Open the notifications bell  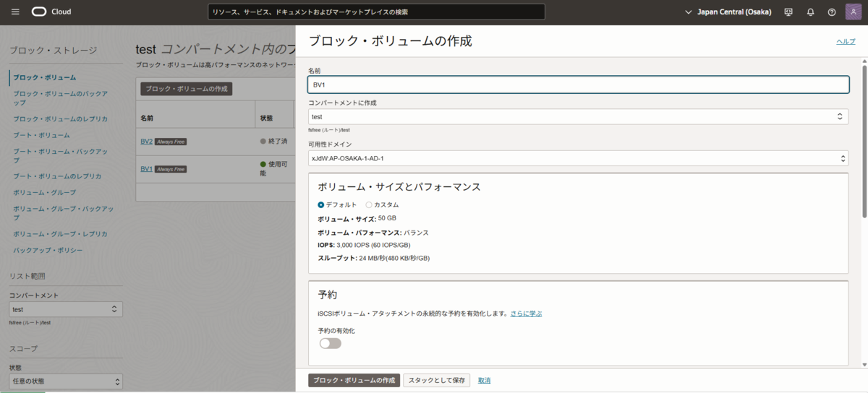pyautogui.click(x=810, y=12)
